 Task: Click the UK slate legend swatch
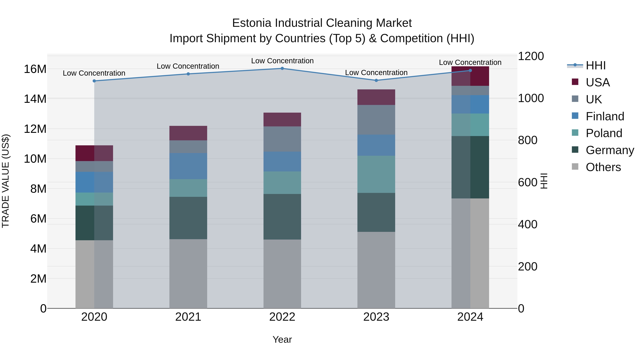point(575,99)
